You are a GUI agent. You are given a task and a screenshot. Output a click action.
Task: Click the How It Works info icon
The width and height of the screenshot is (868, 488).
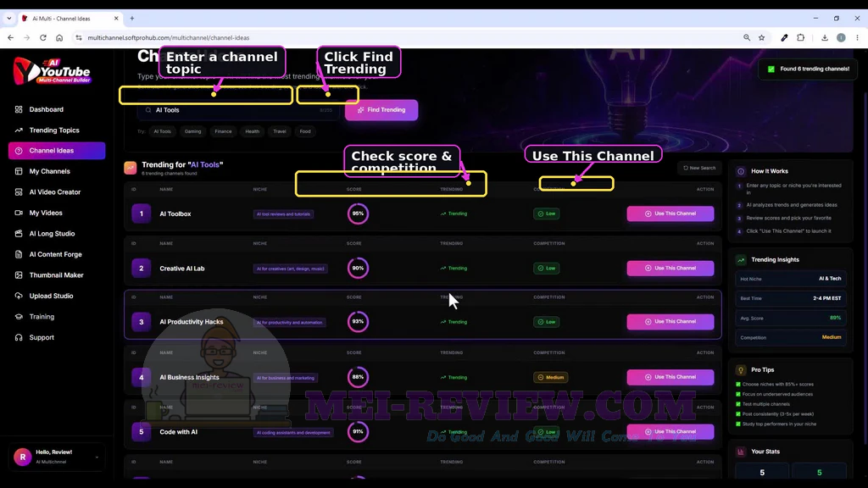click(x=741, y=171)
